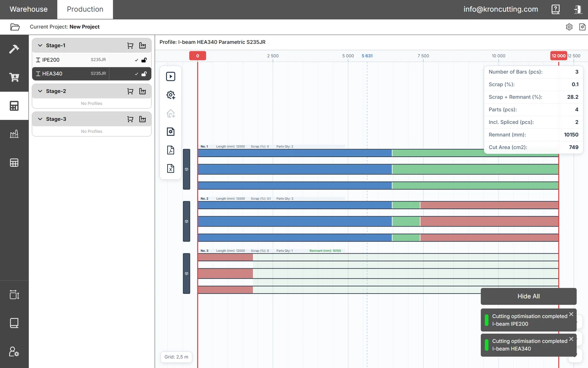
Task: Toggle the checkmark on the IPE200 row
Action: pyautogui.click(x=136, y=60)
